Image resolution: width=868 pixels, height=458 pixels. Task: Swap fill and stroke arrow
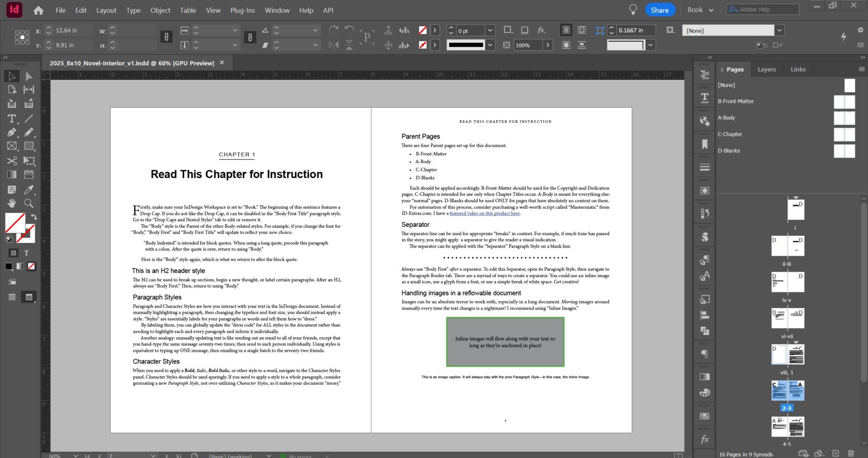coord(34,217)
